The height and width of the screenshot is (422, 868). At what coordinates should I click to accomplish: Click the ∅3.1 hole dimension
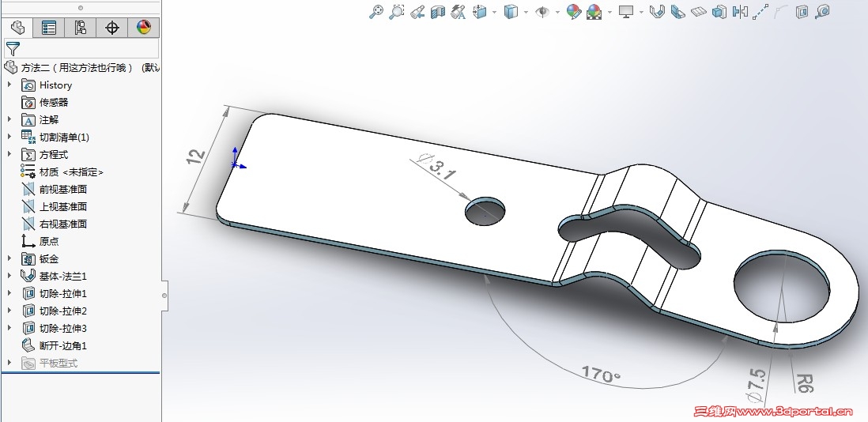tap(438, 167)
